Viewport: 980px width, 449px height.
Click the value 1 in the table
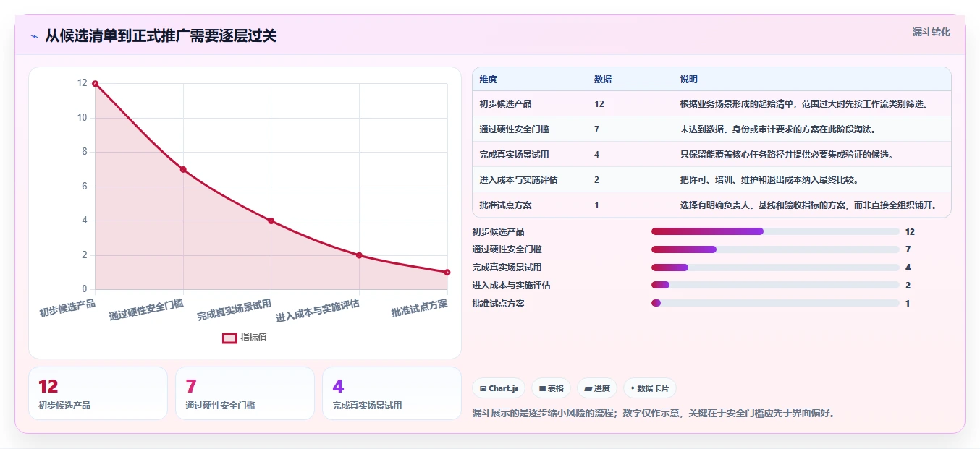click(x=597, y=205)
